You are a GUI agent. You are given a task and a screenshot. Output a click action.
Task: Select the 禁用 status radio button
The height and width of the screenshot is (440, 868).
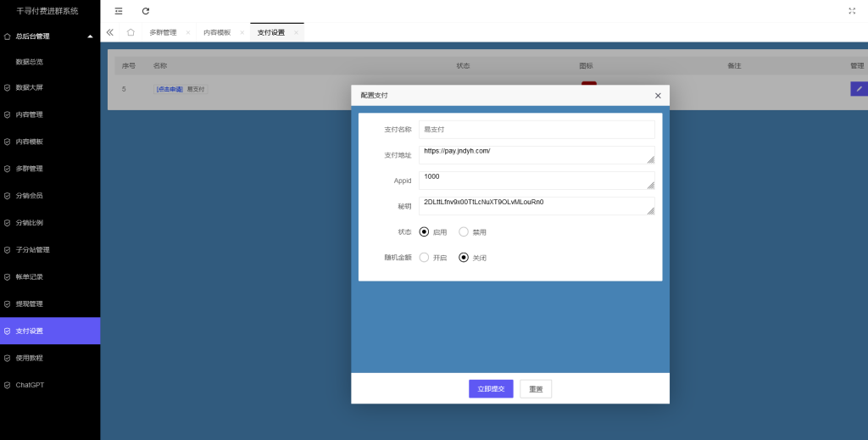[x=464, y=231]
